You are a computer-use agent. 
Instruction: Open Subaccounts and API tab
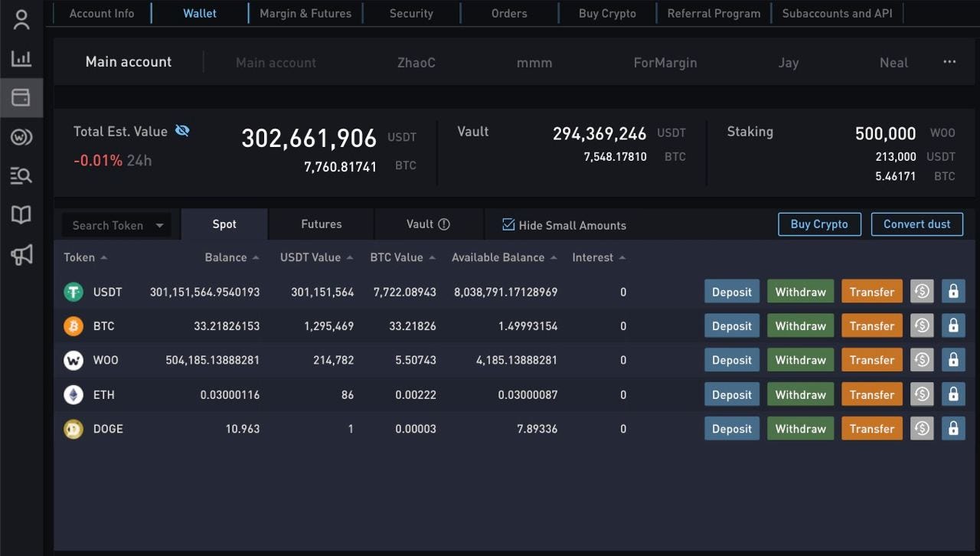[837, 13]
